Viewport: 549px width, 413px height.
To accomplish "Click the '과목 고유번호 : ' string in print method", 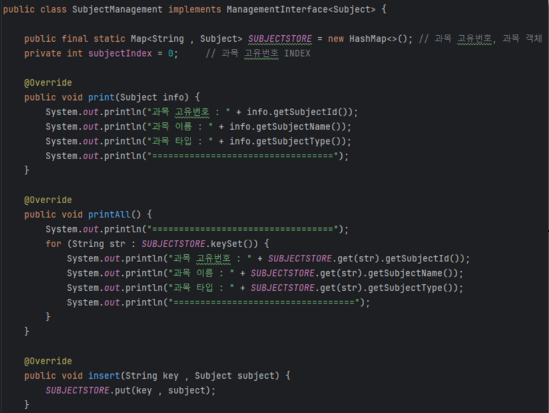I will click(189, 112).
